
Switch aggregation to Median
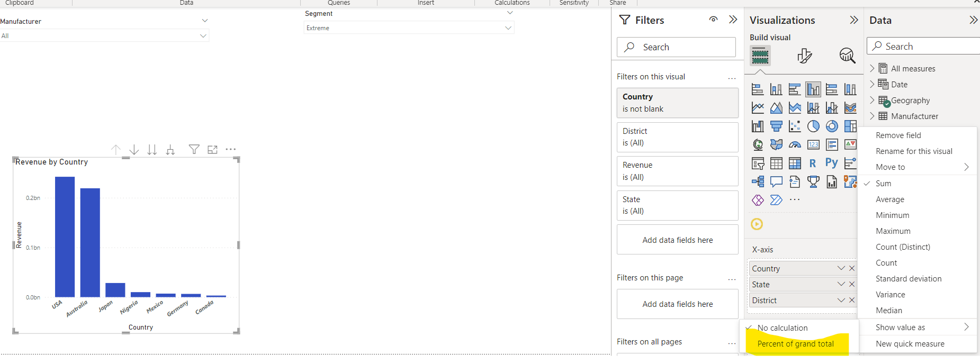889,311
